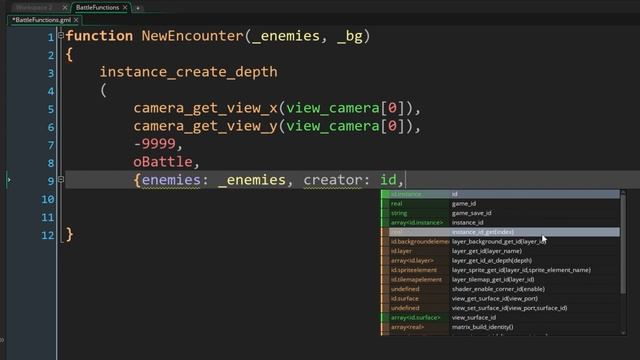Click line number 11 in the gutter

click(x=48, y=217)
